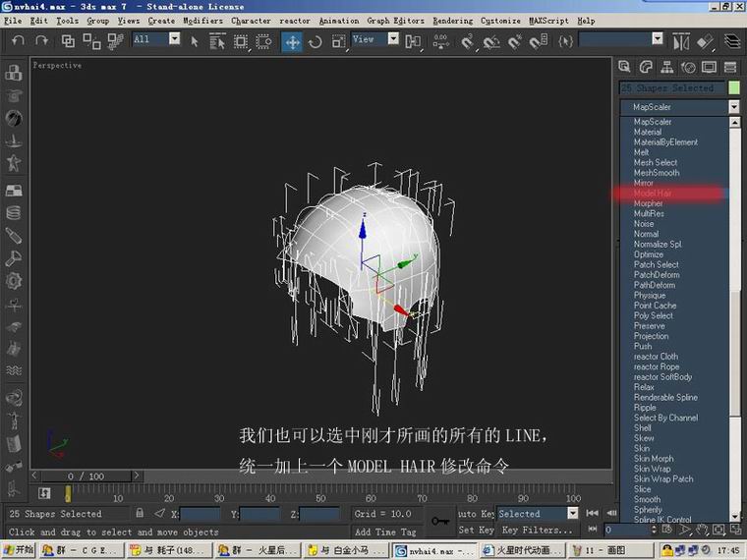
Task: Activate the Select and Rotate tool
Action: pos(315,42)
